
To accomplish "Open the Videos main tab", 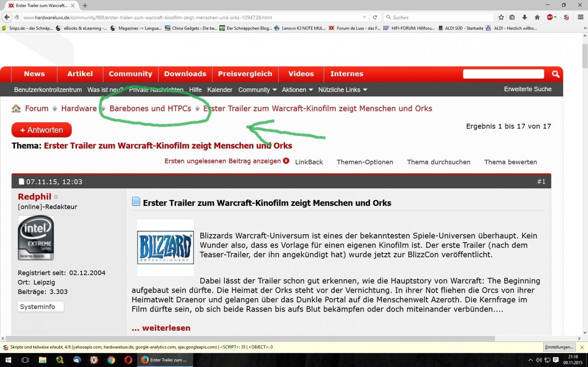I will pos(301,74).
